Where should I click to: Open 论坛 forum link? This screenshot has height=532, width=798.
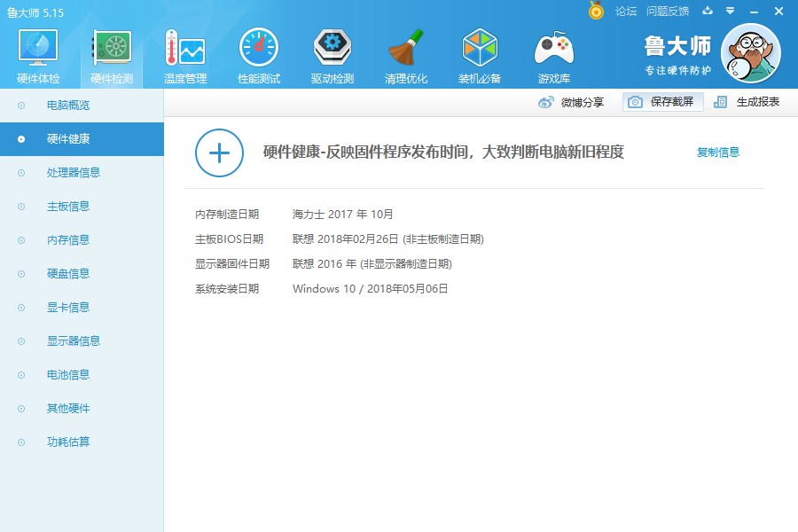(626, 12)
